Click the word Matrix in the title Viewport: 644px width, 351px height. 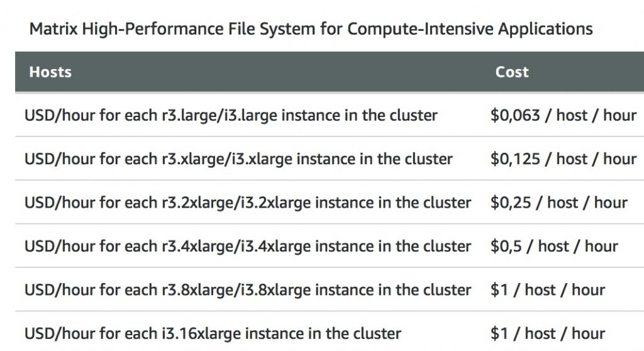click(x=53, y=29)
